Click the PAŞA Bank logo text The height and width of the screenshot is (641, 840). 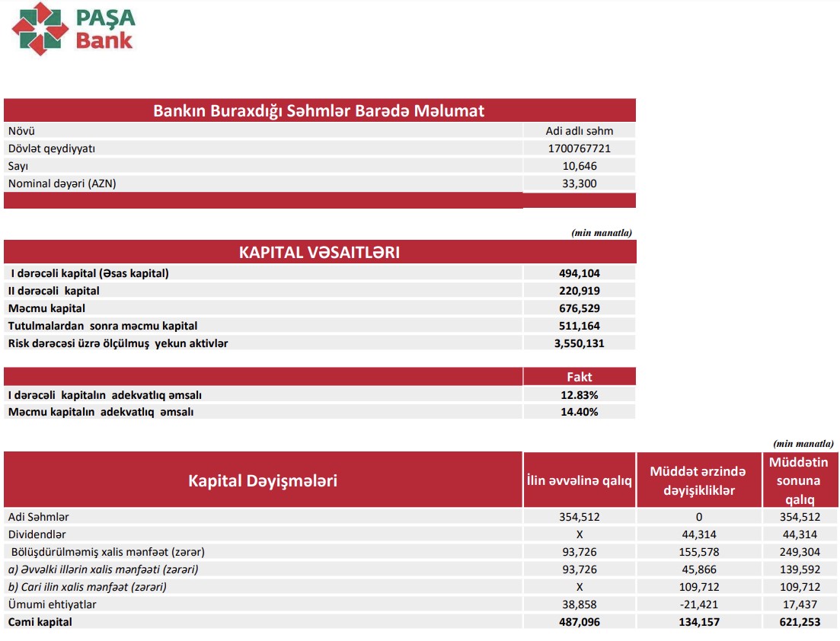[x=104, y=29]
